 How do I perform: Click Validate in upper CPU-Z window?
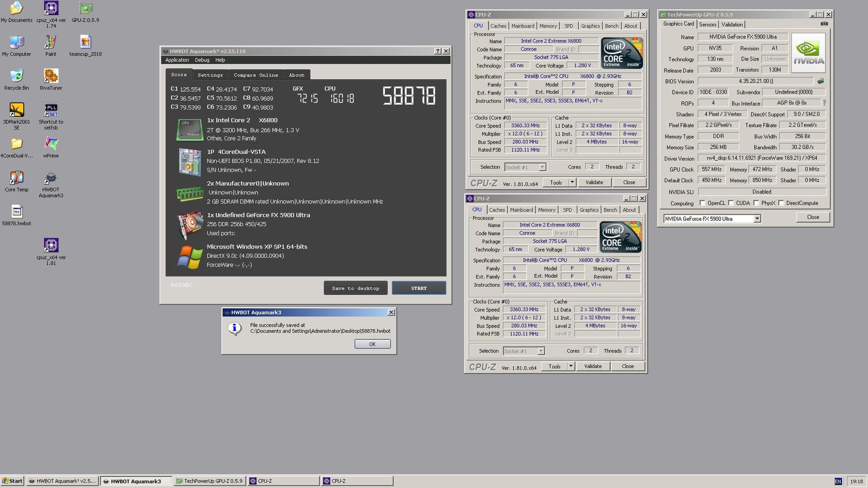tap(594, 182)
